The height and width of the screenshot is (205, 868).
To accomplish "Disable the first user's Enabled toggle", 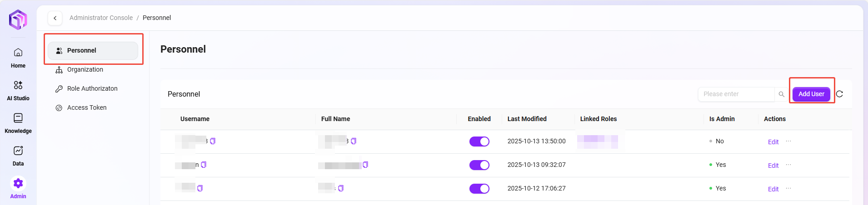I will 479,142.
